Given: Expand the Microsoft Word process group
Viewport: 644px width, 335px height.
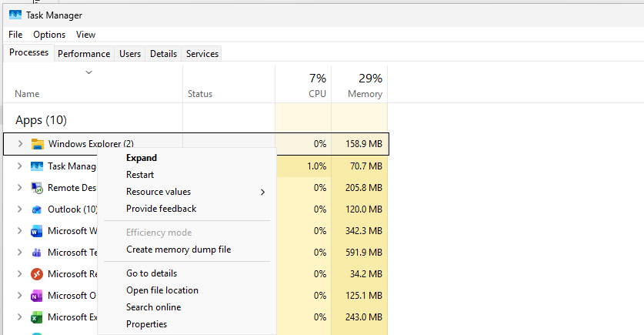Looking at the screenshot, I should click(x=19, y=231).
